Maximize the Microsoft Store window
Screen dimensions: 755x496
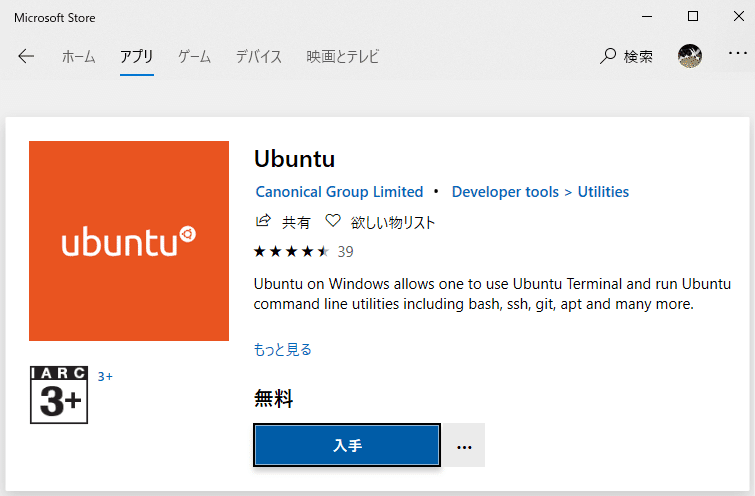tap(693, 16)
